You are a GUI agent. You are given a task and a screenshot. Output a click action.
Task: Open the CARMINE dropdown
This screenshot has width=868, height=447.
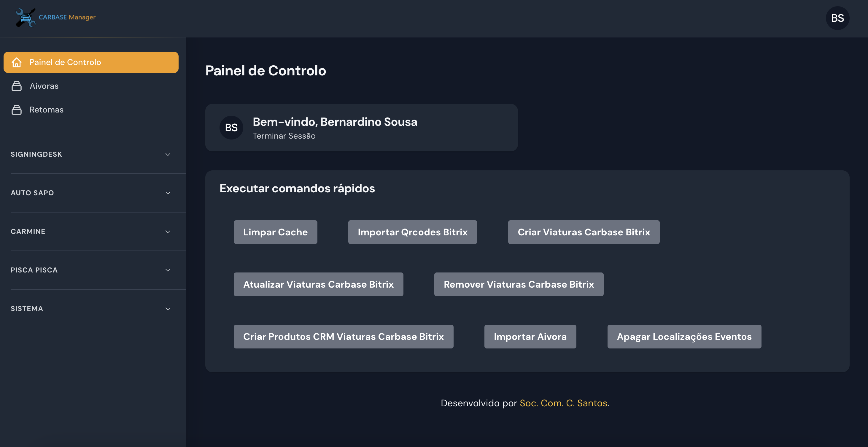168,232
